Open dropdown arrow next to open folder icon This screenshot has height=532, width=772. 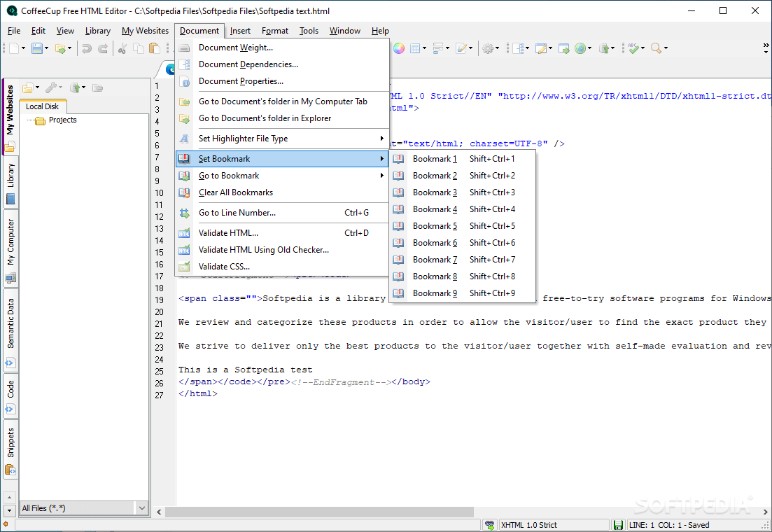point(69,48)
